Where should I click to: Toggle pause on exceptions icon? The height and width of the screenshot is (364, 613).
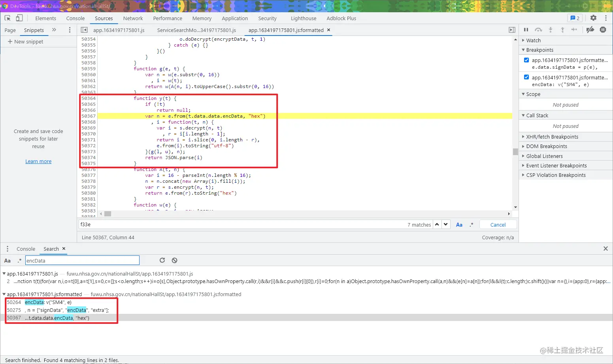603,30
